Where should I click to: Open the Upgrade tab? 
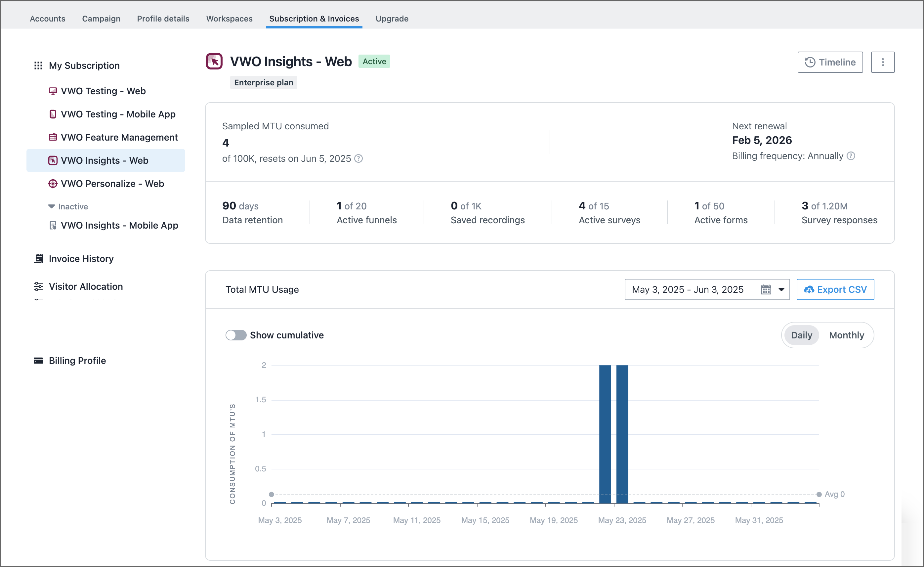pos(392,19)
